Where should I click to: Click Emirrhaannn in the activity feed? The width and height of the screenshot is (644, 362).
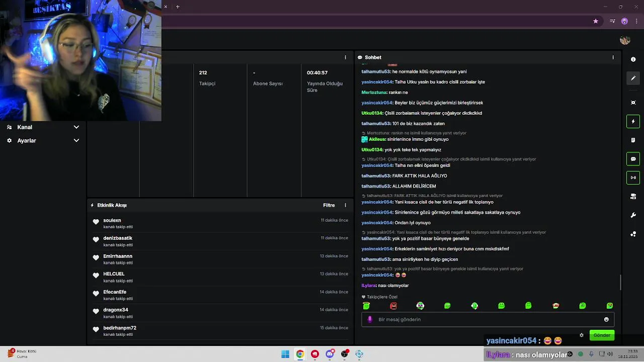118,256
